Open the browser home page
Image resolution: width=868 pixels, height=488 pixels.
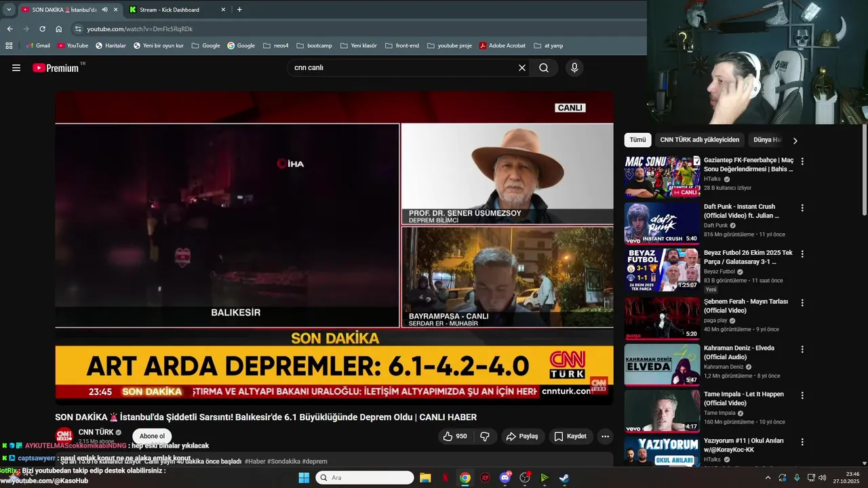(x=59, y=29)
